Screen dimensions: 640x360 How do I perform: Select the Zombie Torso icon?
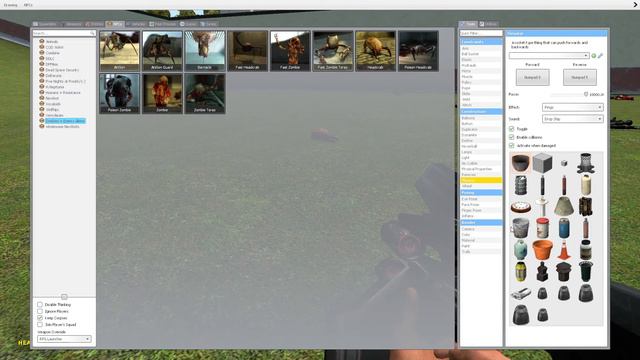(x=205, y=93)
